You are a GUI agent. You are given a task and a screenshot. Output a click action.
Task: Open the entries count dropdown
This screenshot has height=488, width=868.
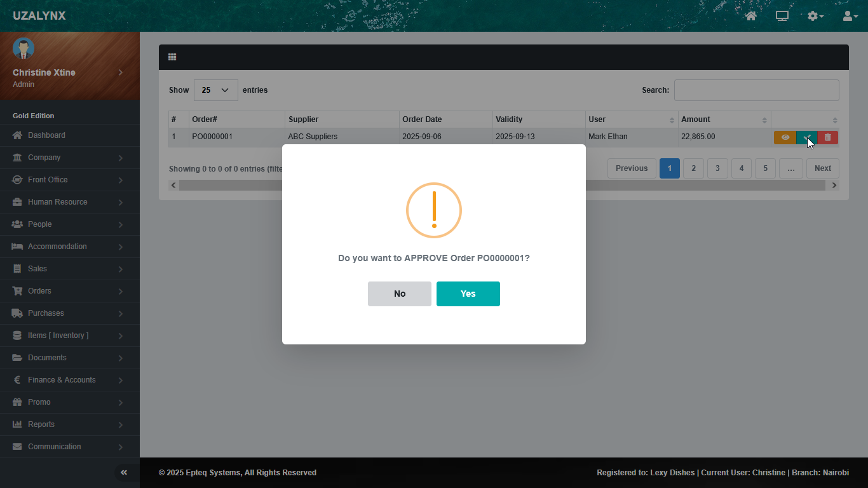point(215,90)
